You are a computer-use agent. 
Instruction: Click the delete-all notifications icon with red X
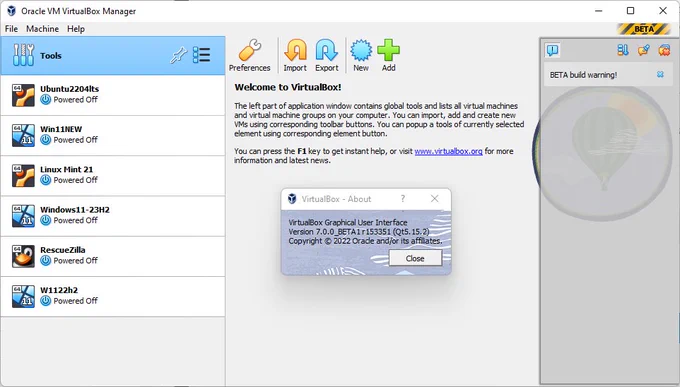point(664,50)
